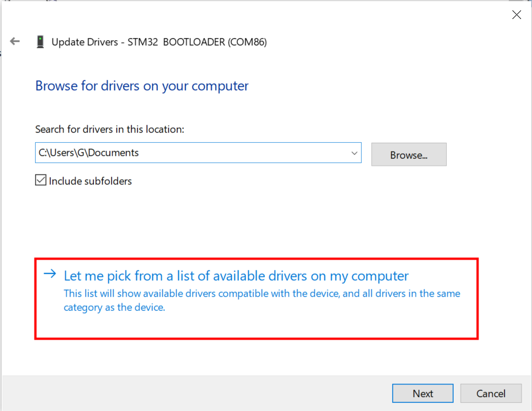Uncheck the Include subfolders checkbox
Image resolution: width=532 pixels, height=411 pixels.
pos(41,180)
